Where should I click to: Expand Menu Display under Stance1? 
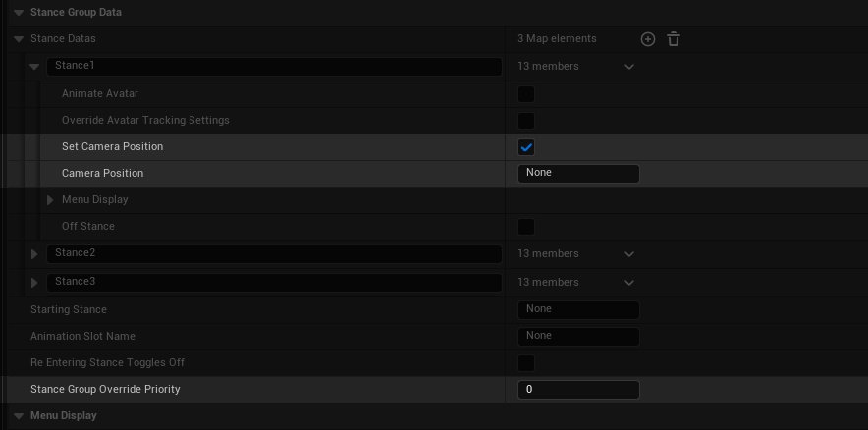coord(51,200)
